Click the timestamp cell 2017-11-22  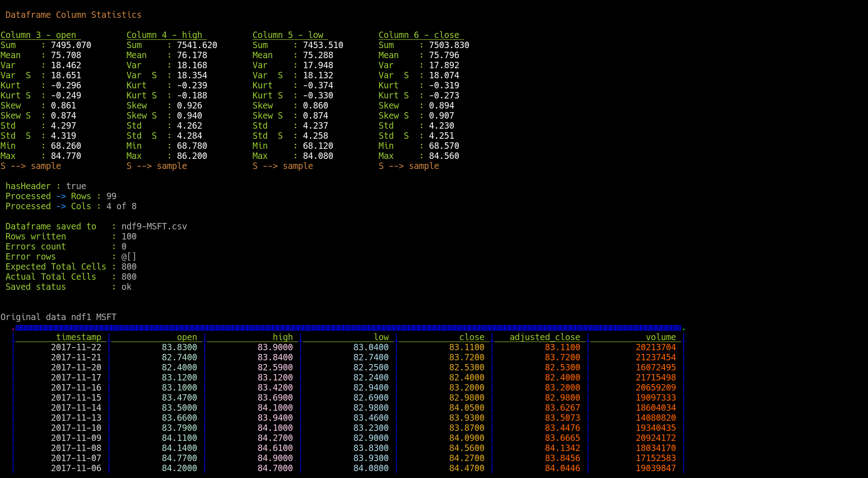76,347
